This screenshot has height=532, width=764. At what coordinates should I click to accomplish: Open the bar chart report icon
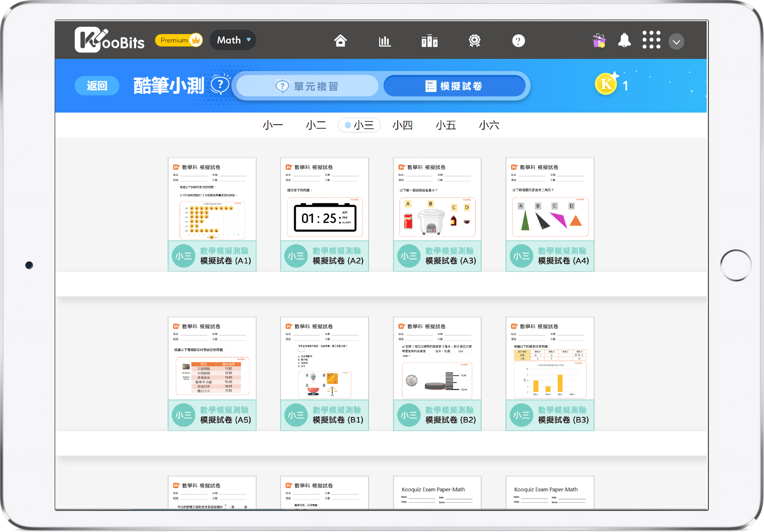click(x=385, y=41)
